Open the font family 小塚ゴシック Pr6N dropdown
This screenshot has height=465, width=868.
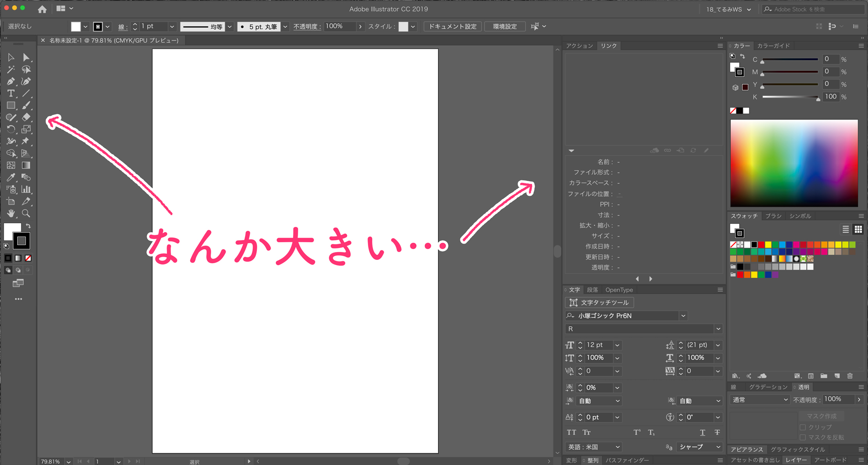point(683,316)
